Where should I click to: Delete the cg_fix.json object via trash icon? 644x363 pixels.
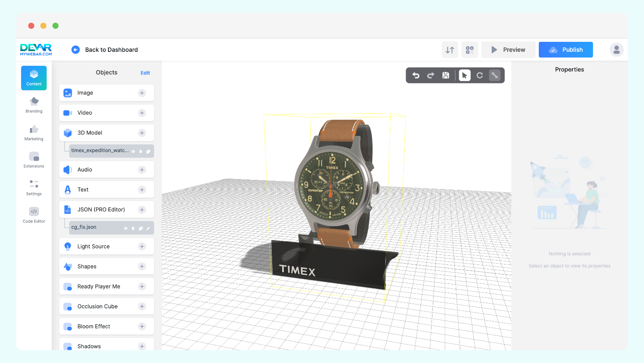pos(133,228)
